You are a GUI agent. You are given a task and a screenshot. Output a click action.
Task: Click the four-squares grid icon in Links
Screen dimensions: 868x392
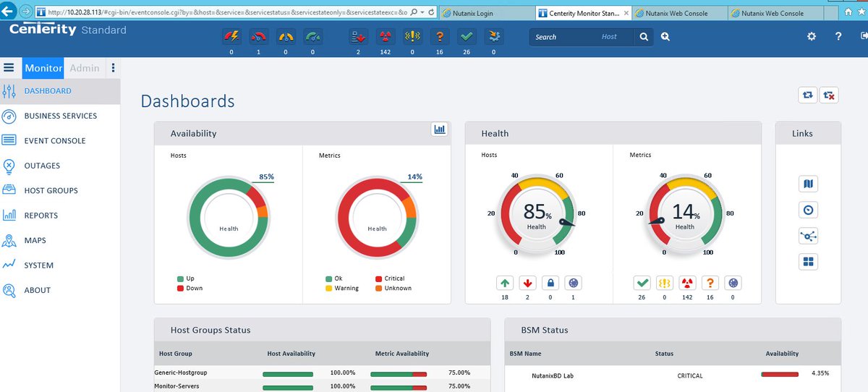[809, 262]
